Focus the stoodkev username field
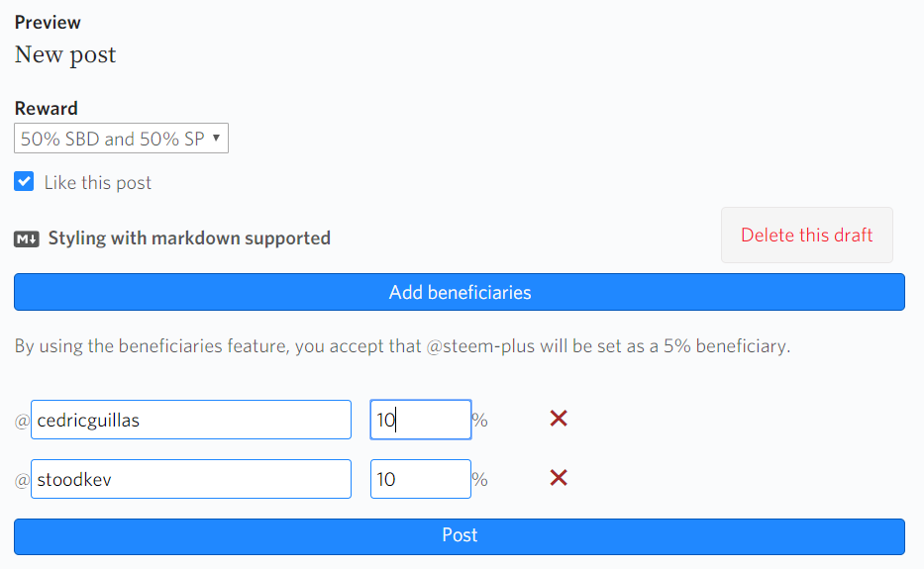This screenshot has height=569, width=924. click(191, 479)
